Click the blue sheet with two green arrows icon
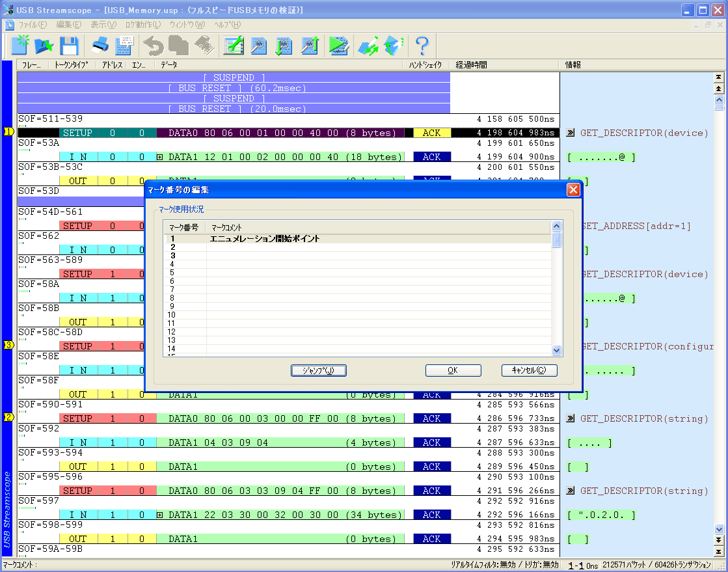Screen dimensions: 728x572 368,46
